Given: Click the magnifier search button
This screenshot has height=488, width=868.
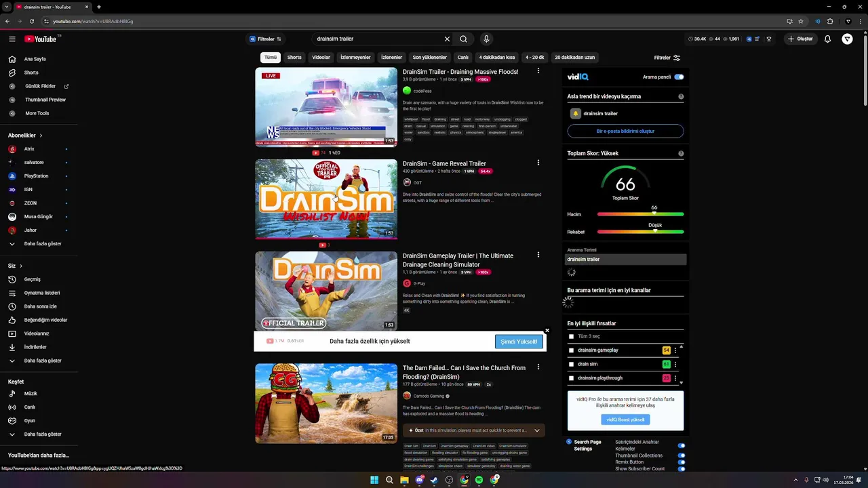Looking at the screenshot, I should [463, 39].
